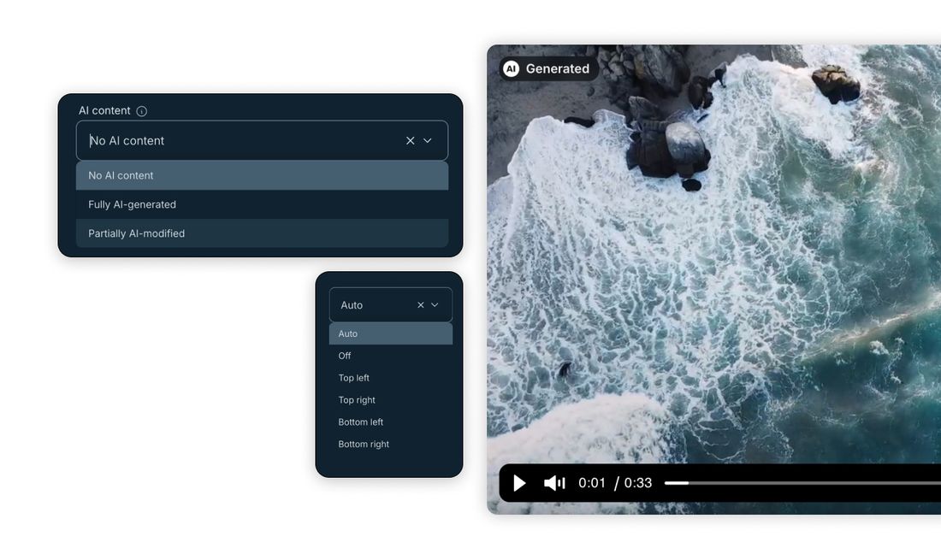Screen dimensions: 941x560
Task: Toggle the Auto dropdown chevron
Action: pyautogui.click(x=435, y=305)
